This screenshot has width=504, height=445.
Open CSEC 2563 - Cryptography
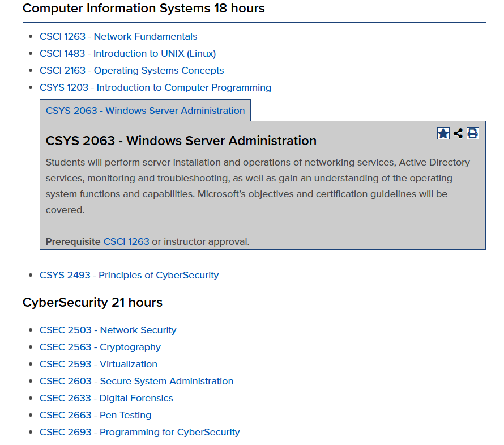tap(100, 347)
